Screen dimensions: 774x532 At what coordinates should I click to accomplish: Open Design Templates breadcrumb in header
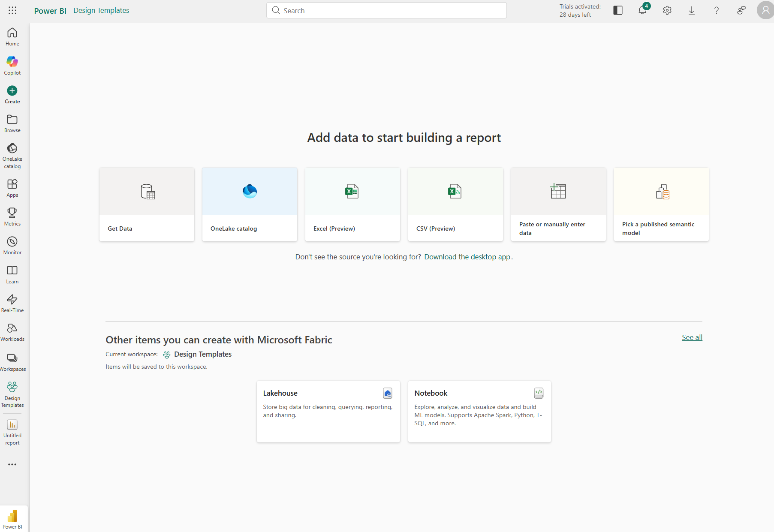[x=101, y=10]
